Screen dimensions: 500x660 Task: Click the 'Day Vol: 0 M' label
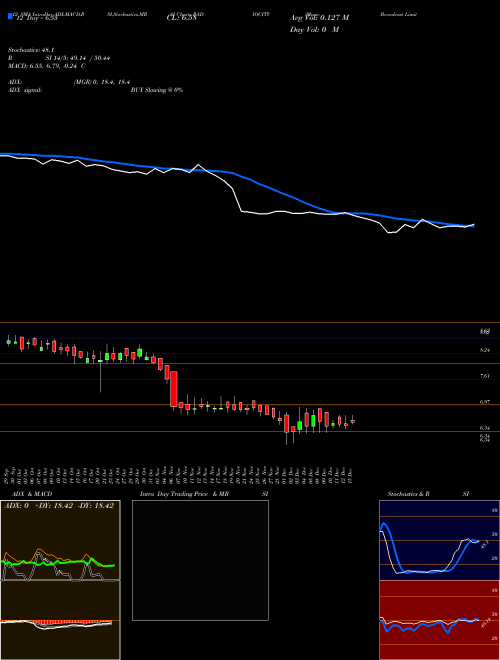[314, 30]
